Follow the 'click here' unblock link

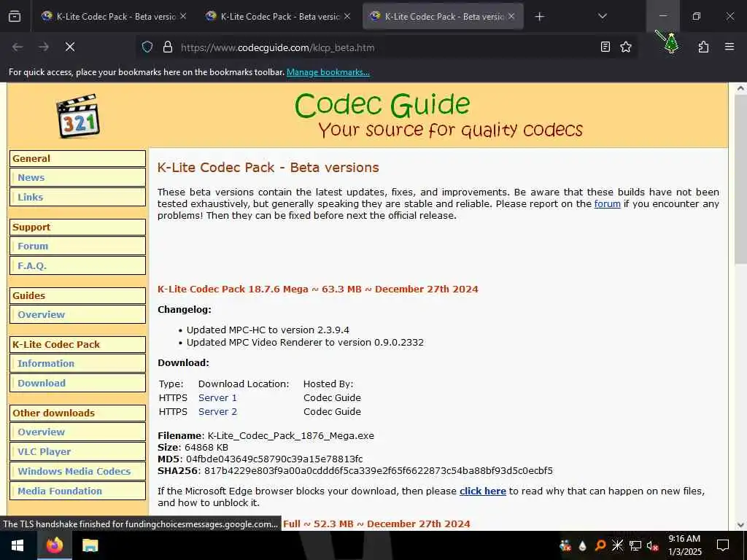pyautogui.click(x=483, y=491)
